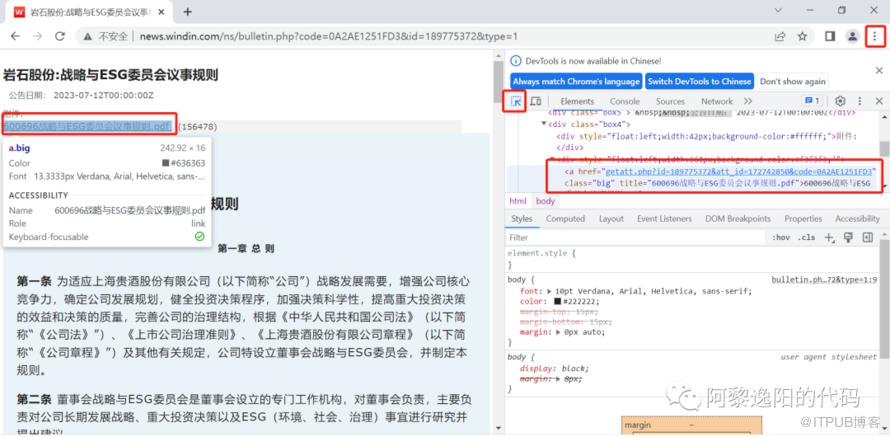Toggle the computed styles sidebar icon

pyautogui.click(x=867, y=237)
